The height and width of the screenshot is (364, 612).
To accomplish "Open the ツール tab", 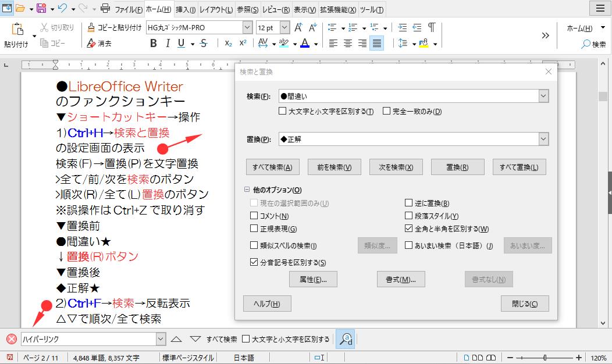I will click(x=372, y=9).
